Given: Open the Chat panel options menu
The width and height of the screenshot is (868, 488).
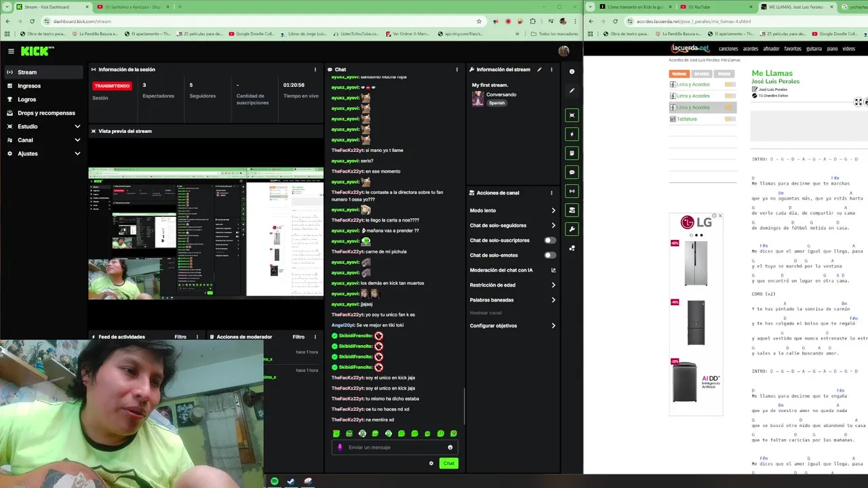Looking at the screenshot, I should 456,69.
